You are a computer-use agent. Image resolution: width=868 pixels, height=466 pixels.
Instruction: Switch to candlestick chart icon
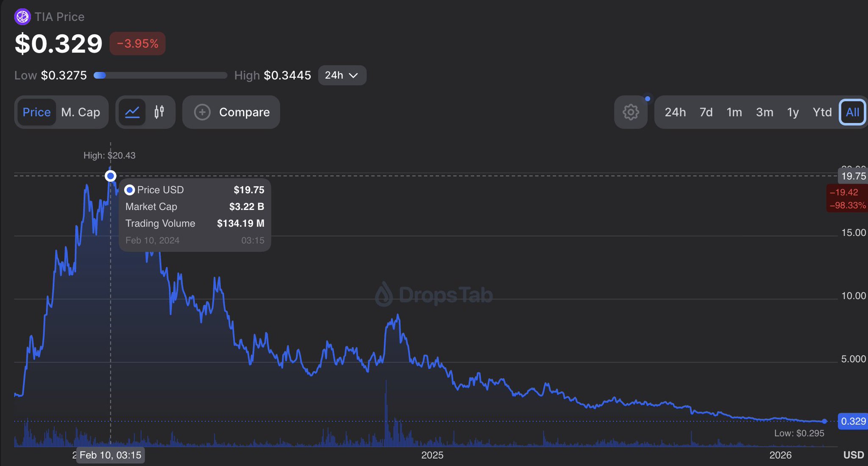point(159,112)
